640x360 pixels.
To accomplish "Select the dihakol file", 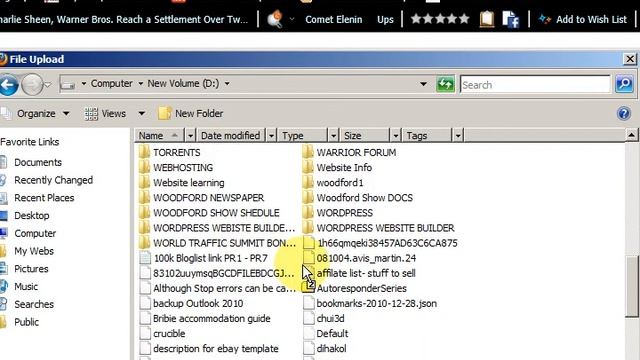I will (x=325, y=349).
